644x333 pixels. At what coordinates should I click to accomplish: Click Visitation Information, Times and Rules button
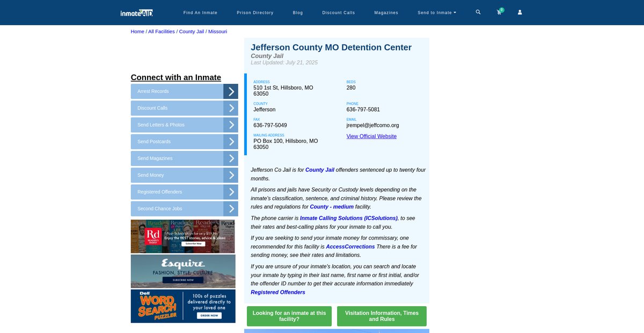[x=382, y=316]
